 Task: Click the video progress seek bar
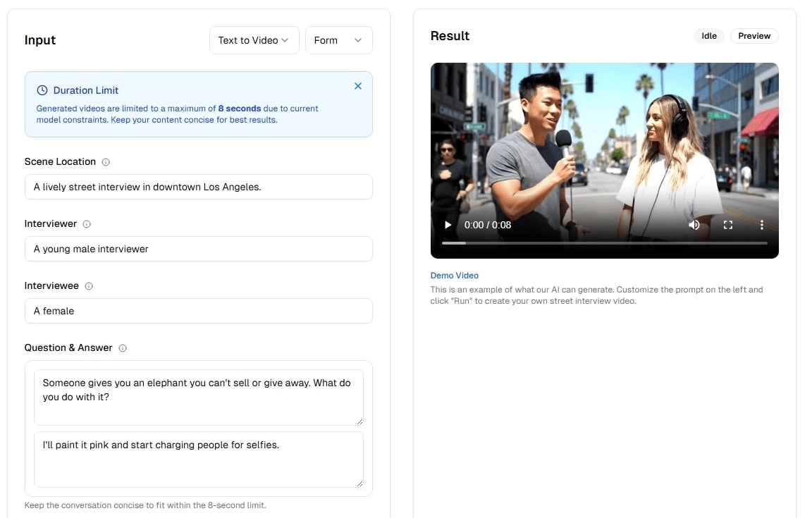pos(604,243)
